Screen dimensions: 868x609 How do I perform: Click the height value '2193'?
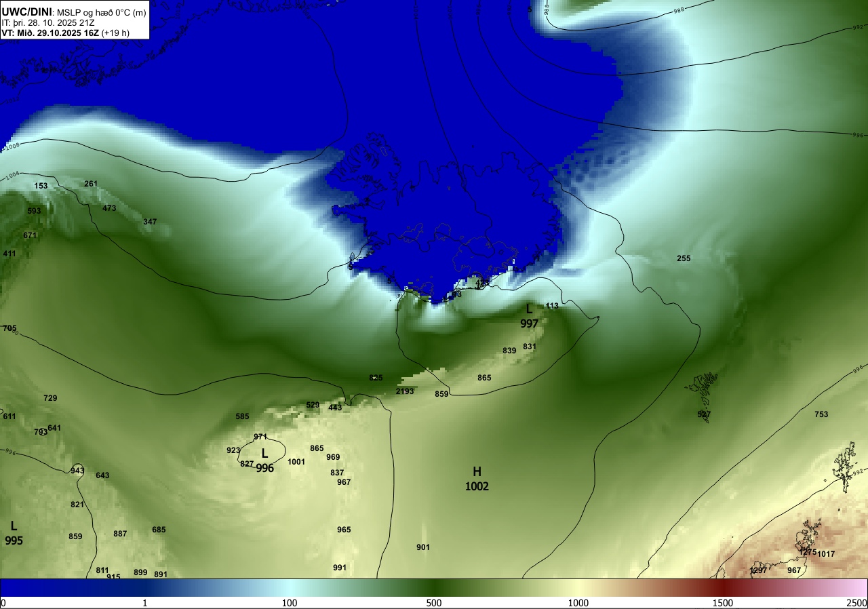point(405,391)
